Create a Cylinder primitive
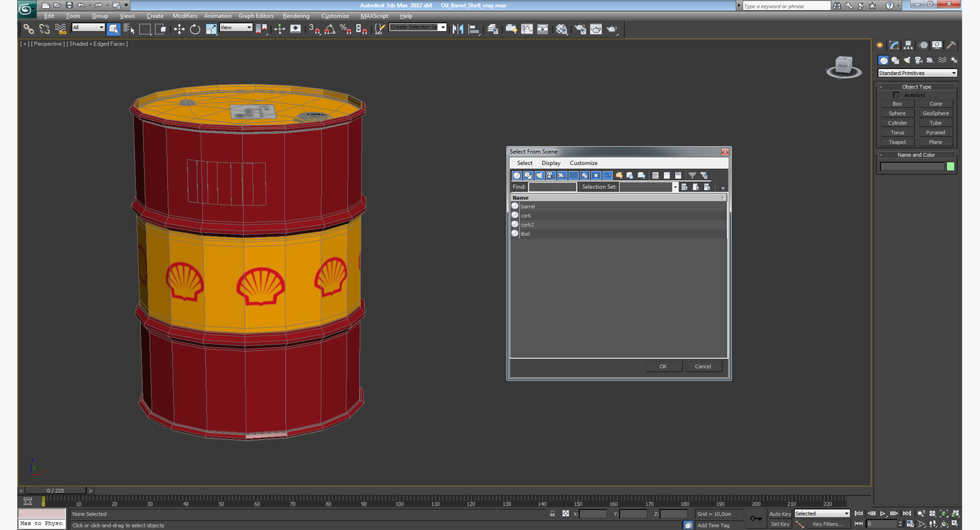Screen dimensions: 980x530 [x=897, y=123]
